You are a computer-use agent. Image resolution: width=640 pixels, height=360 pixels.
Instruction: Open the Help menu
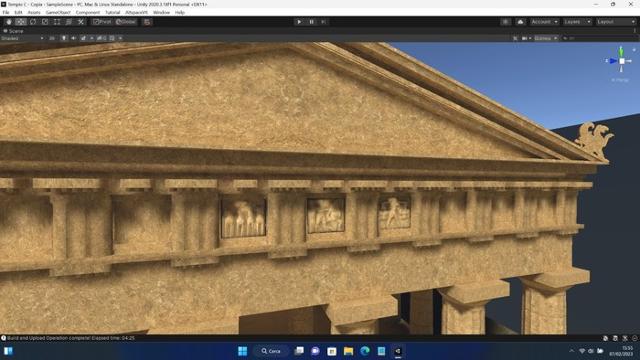click(180, 13)
